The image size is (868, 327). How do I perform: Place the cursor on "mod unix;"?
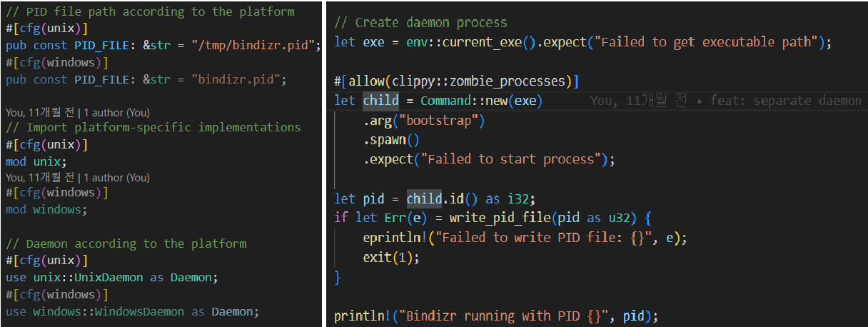pyautogui.click(x=36, y=162)
